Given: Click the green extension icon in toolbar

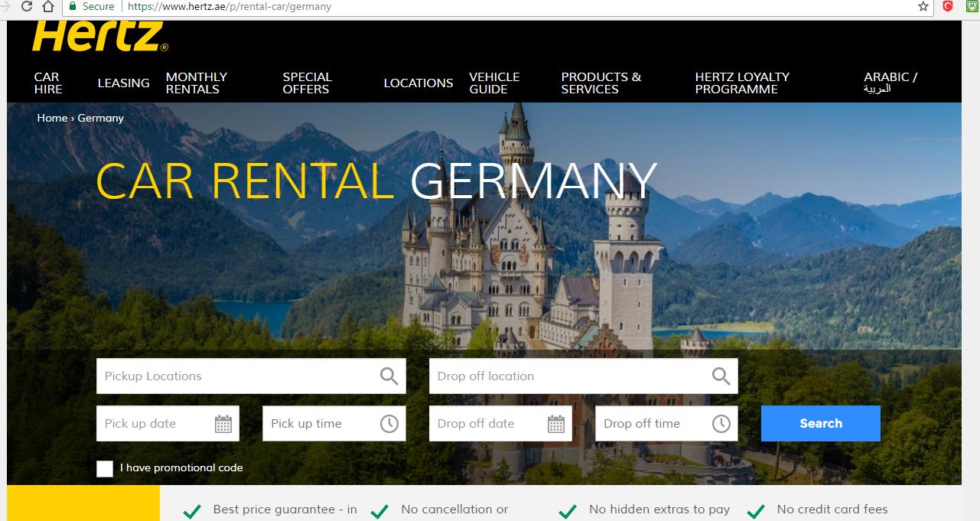Looking at the screenshot, I should coord(972,6).
